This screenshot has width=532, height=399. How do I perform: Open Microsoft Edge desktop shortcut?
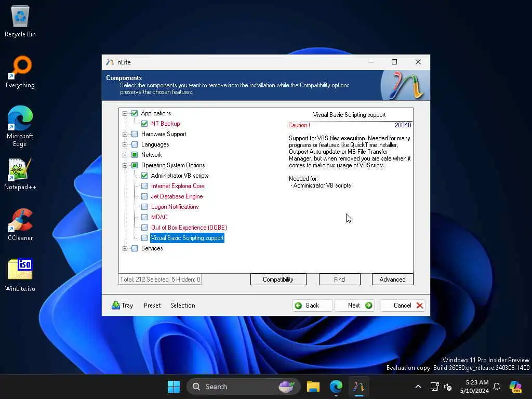[x=20, y=126]
